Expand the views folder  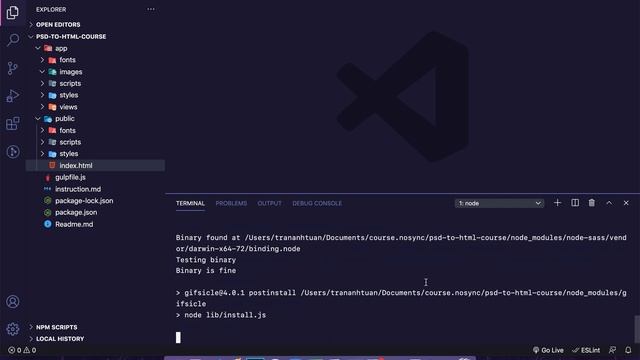point(68,107)
